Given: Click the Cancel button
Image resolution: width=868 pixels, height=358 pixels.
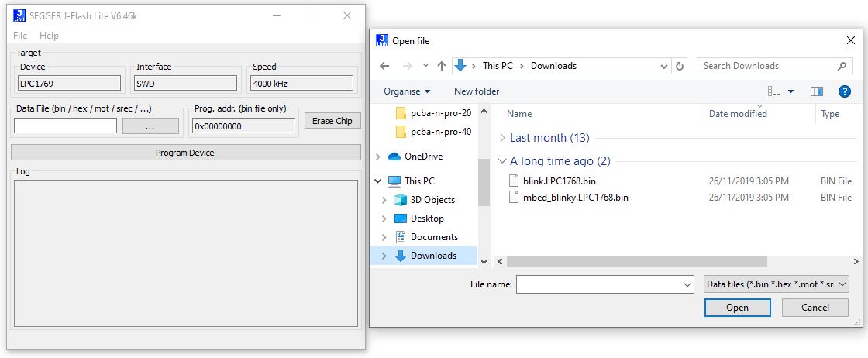Looking at the screenshot, I should pyautogui.click(x=815, y=308).
